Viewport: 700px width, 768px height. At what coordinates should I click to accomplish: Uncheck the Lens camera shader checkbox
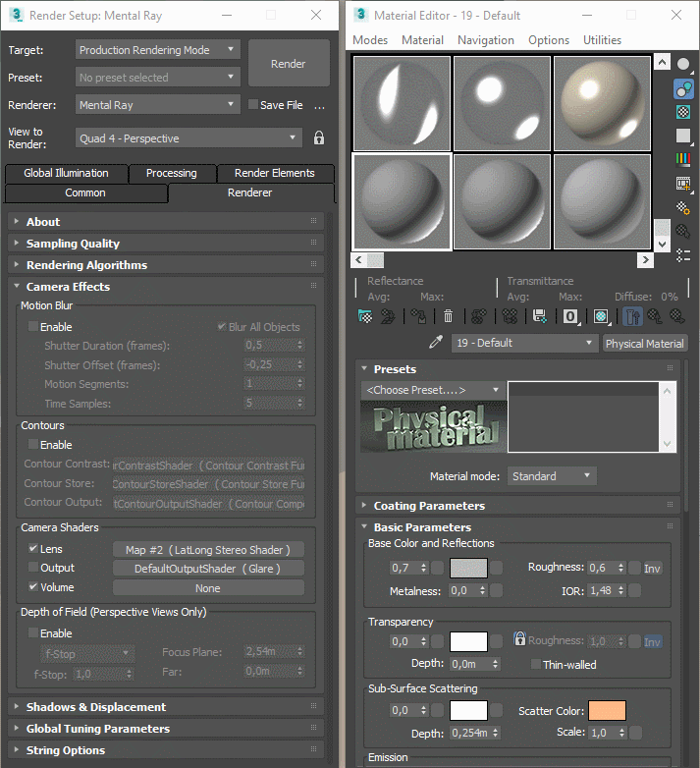pos(33,549)
